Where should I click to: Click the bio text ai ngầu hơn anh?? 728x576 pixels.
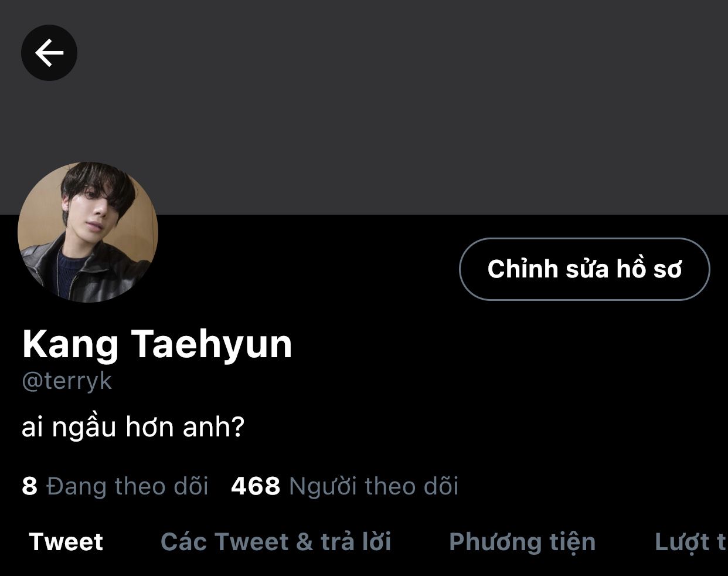(133, 427)
